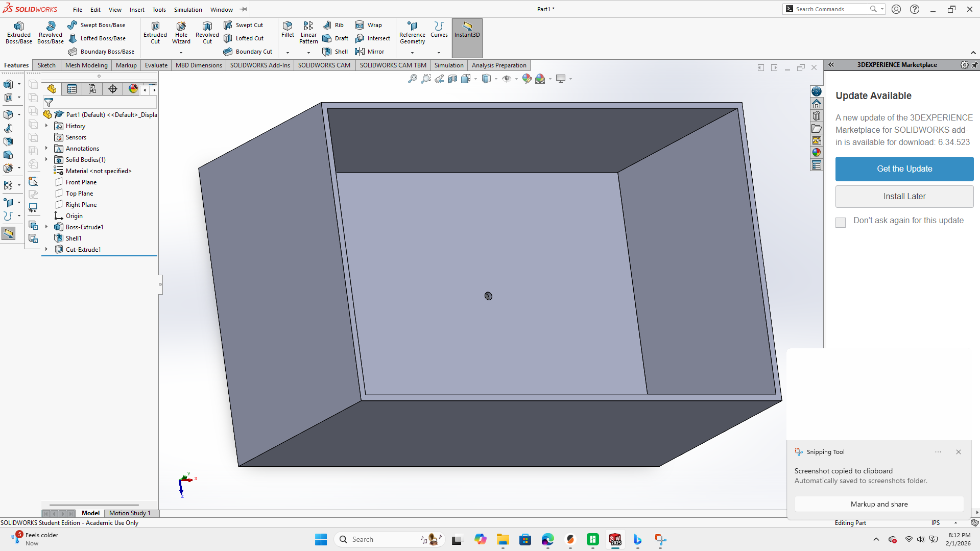The width and height of the screenshot is (980, 551).
Task: Open the Display Pane appearance color ball
Action: click(x=133, y=89)
